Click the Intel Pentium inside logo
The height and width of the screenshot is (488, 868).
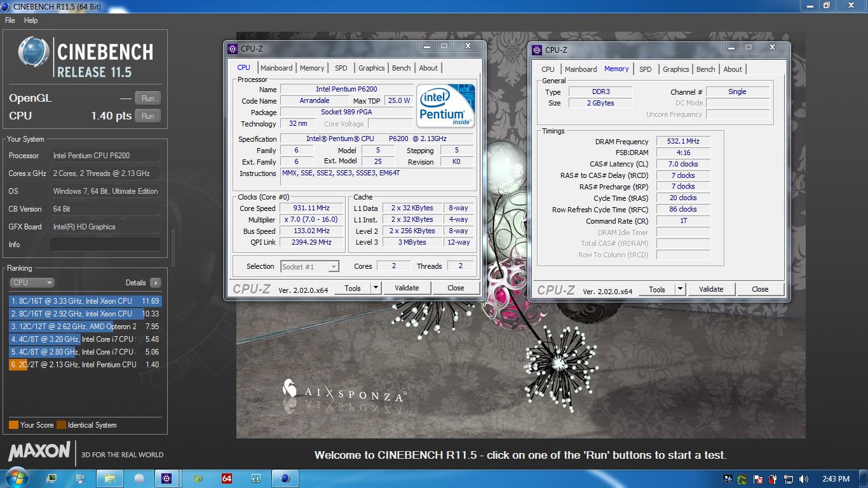[445, 105]
